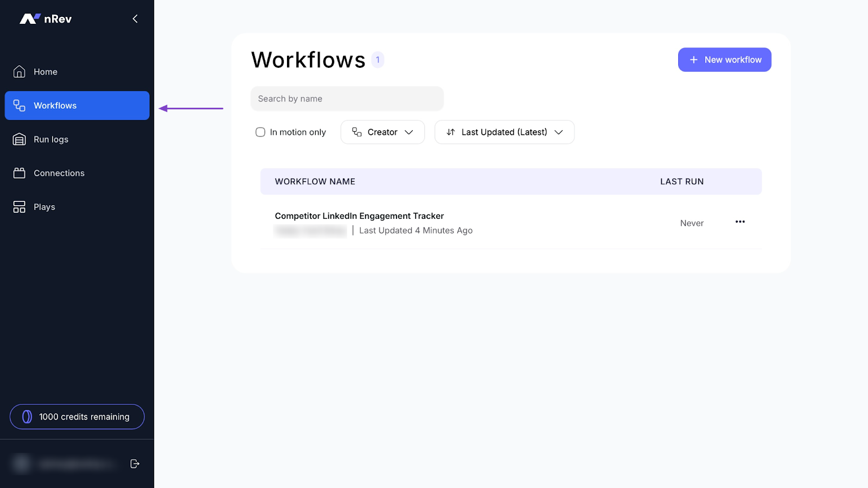Collapse the sidebar with the chevron arrow
This screenshot has width=868, height=488.
pos(135,19)
